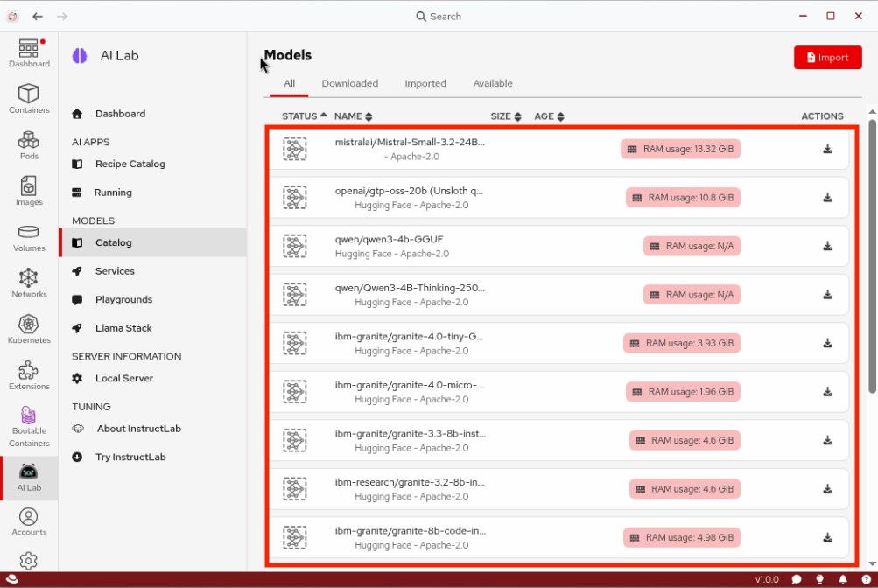Open Extensions in the sidebar
Viewport: 878px width, 588px height.
[x=29, y=375]
